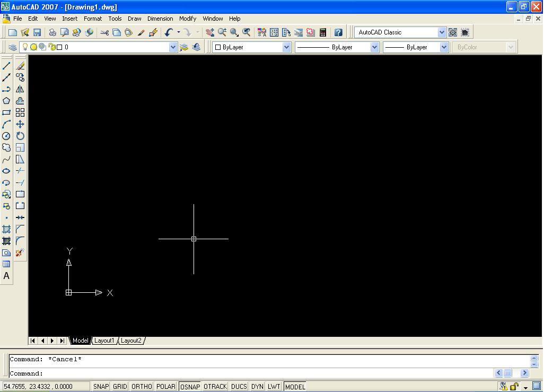Expand the linetype ByLayer dropdown
The image size is (544, 392).
[374, 47]
